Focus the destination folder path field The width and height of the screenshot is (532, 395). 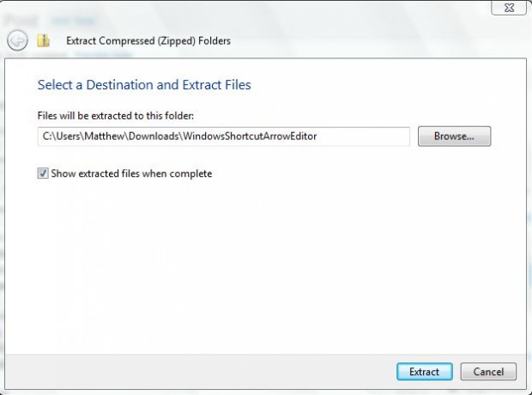224,137
